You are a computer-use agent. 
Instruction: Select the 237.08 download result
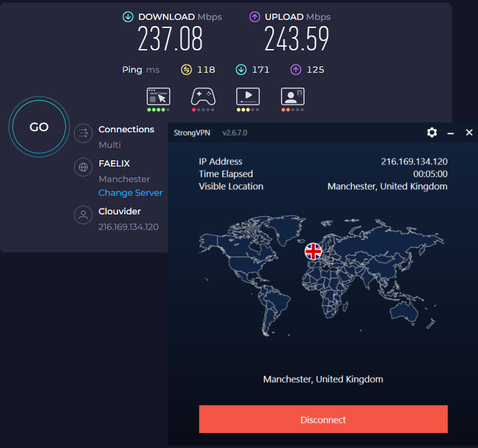pyautogui.click(x=170, y=39)
